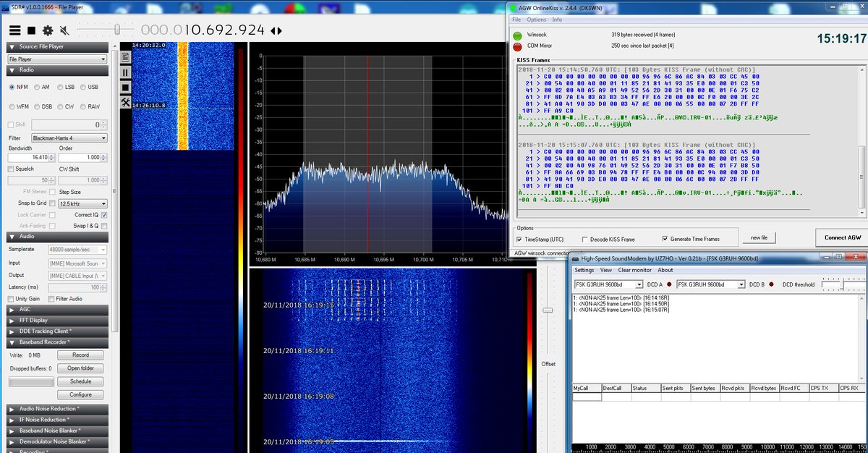Select DSB demodulation mode

pyautogui.click(x=43, y=106)
